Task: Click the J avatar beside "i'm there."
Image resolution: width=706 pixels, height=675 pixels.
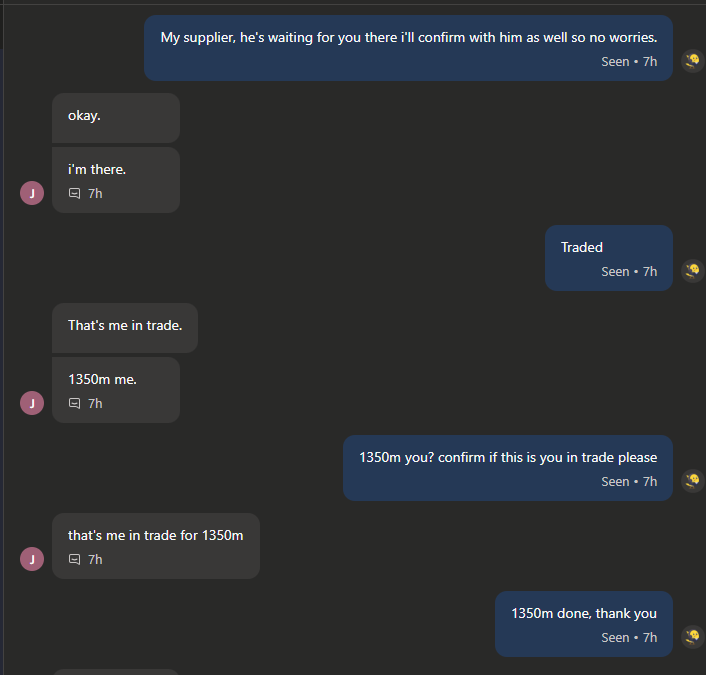Action: click(32, 193)
